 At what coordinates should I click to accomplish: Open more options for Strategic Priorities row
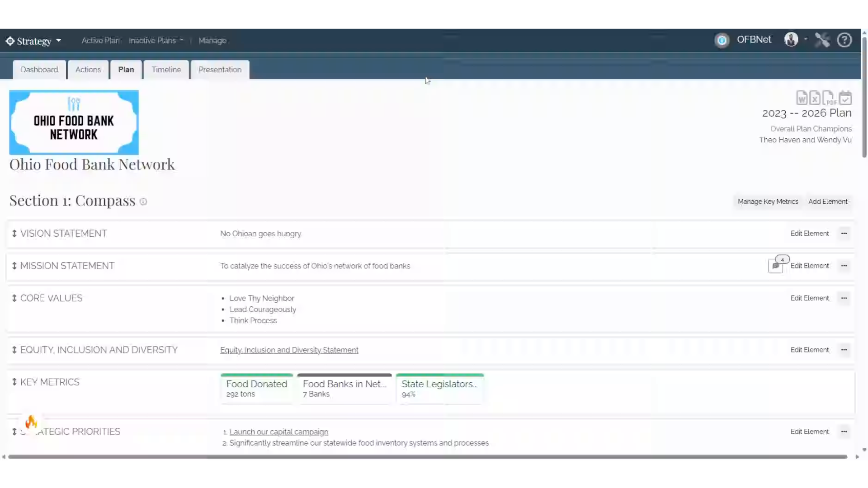point(844,432)
